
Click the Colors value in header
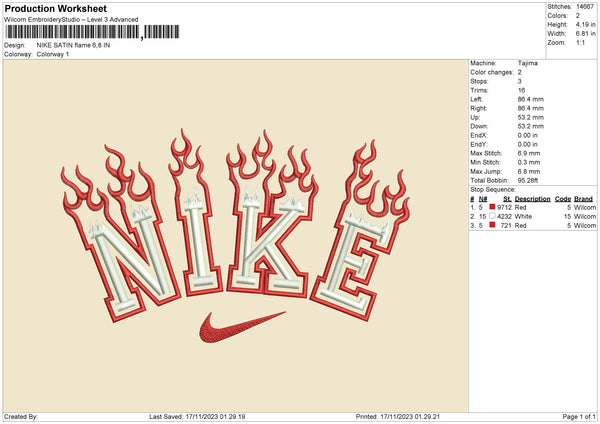[578, 16]
